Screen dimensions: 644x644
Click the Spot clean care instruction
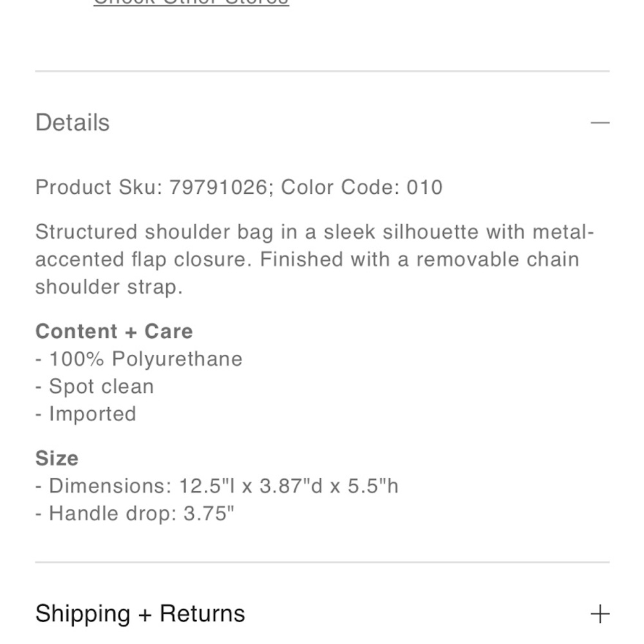point(95,386)
